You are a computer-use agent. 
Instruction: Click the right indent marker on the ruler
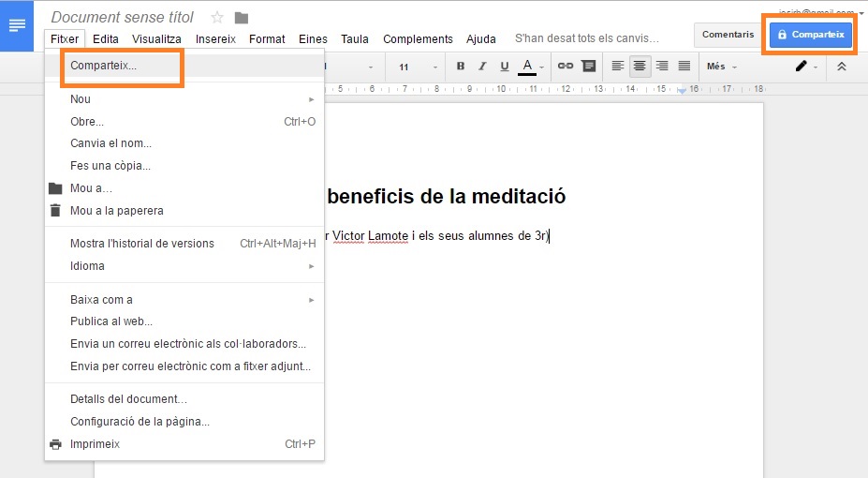[682, 91]
